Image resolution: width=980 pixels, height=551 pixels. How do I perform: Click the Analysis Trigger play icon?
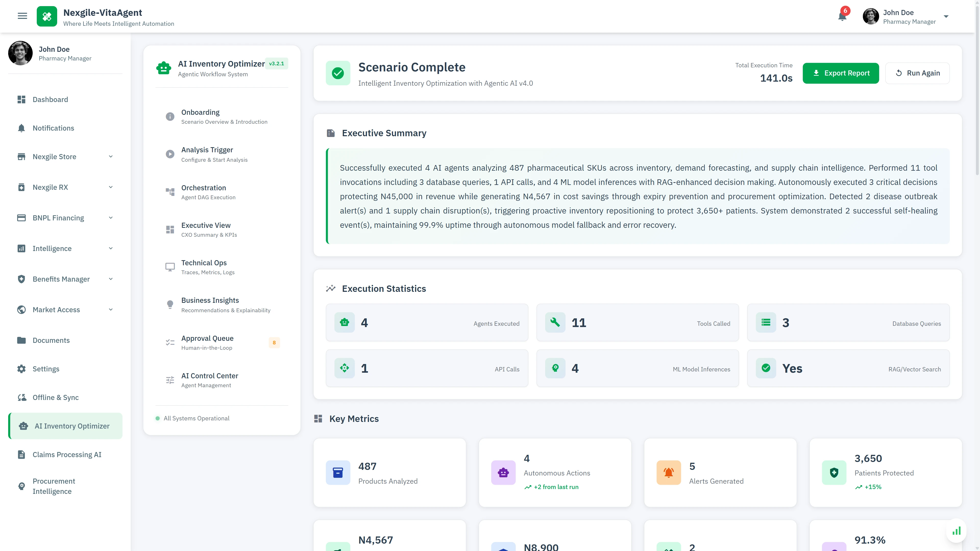coord(170,154)
